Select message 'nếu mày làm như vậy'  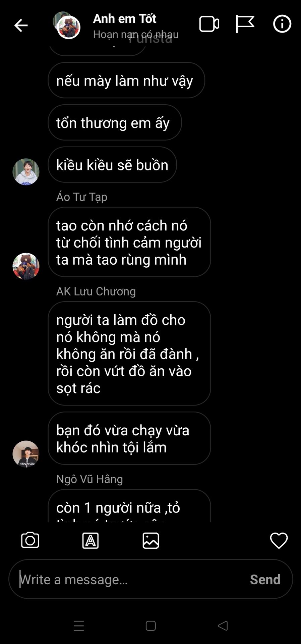(x=126, y=80)
